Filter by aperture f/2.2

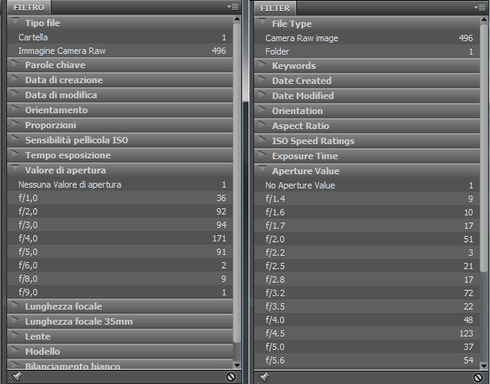point(367,253)
